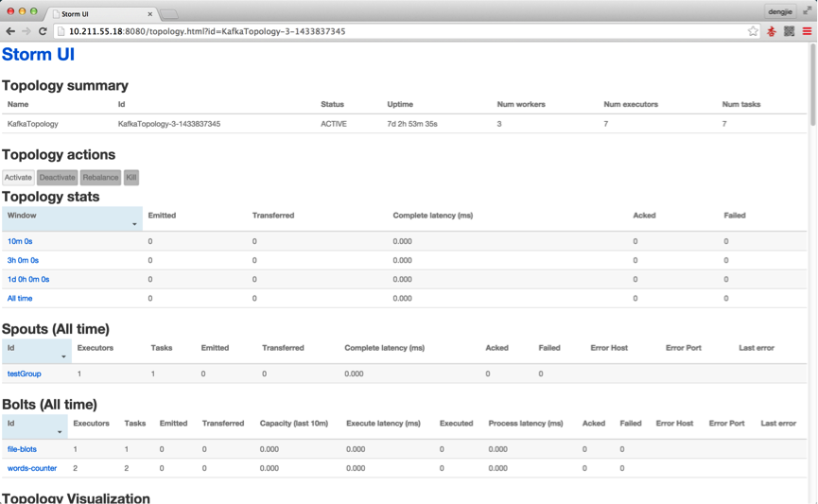Go back with the browser back arrow
The height and width of the screenshot is (504, 818).
coord(10,31)
